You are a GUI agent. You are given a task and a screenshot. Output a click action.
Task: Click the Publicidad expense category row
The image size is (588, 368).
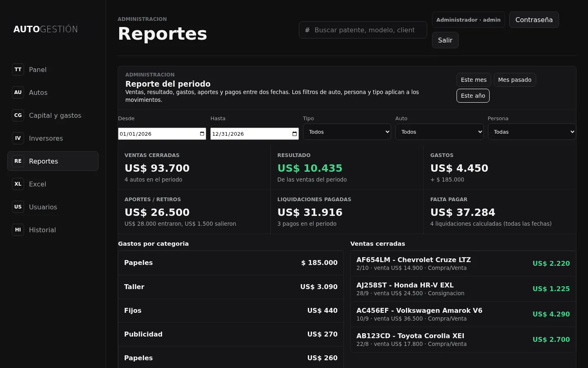pyautogui.click(x=231, y=334)
